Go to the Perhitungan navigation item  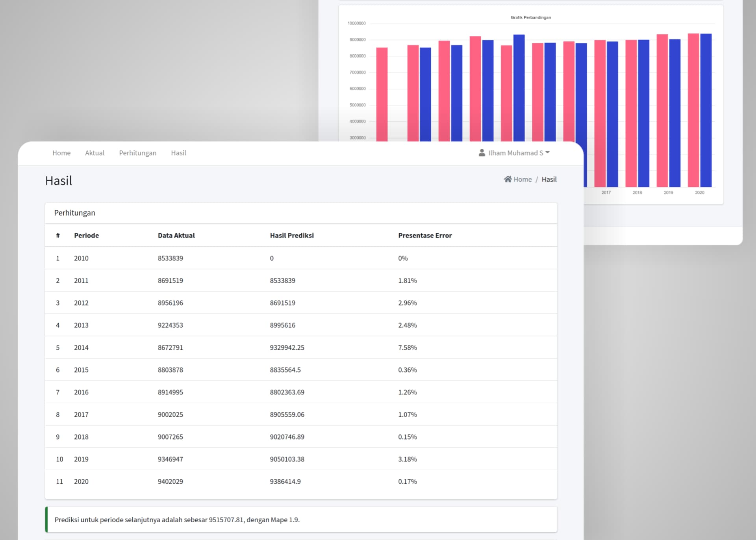click(138, 153)
